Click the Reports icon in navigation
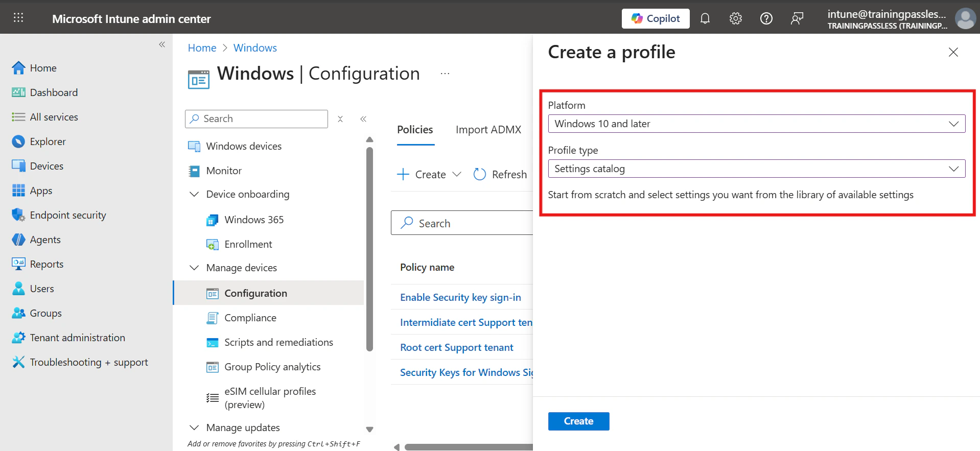This screenshot has width=980, height=451. (18, 264)
